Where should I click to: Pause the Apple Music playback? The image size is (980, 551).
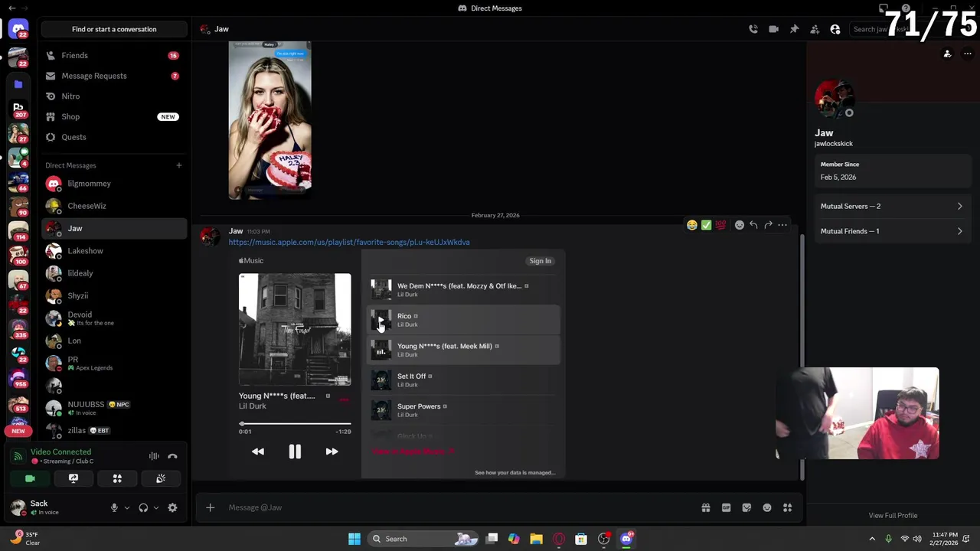(x=295, y=452)
